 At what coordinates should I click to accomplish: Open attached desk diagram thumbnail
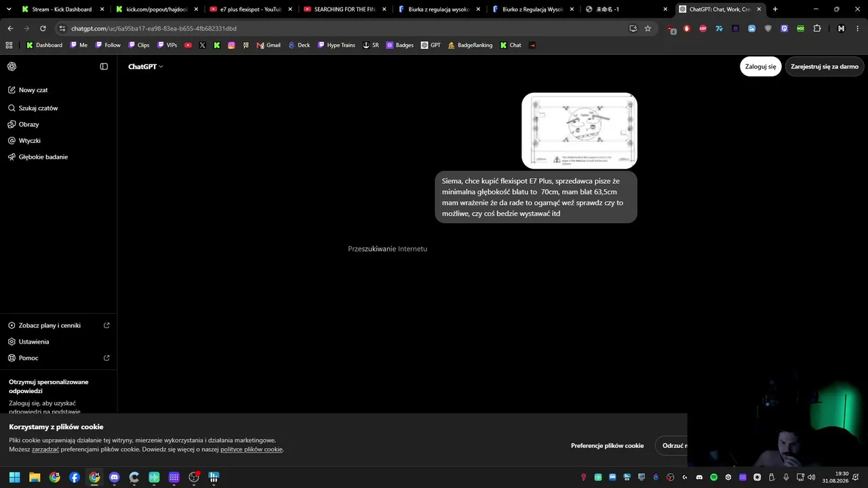[579, 131]
